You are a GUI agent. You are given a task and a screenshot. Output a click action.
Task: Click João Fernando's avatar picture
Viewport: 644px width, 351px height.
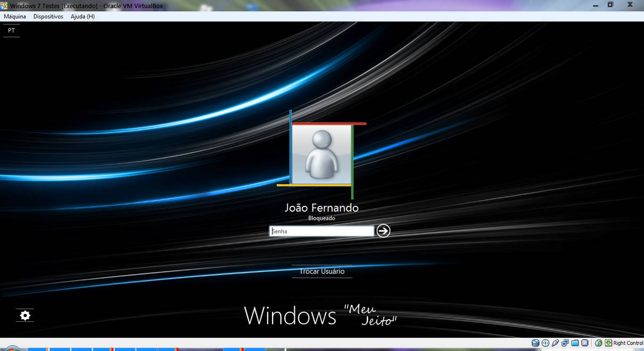click(x=321, y=154)
